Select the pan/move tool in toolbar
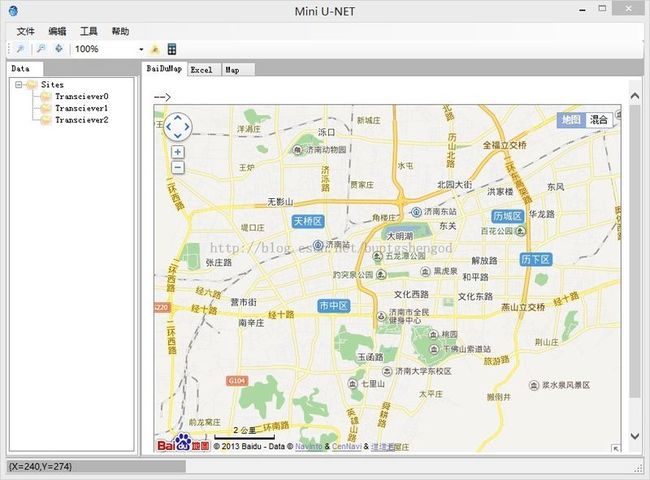The width and height of the screenshot is (650, 480). [x=58, y=49]
